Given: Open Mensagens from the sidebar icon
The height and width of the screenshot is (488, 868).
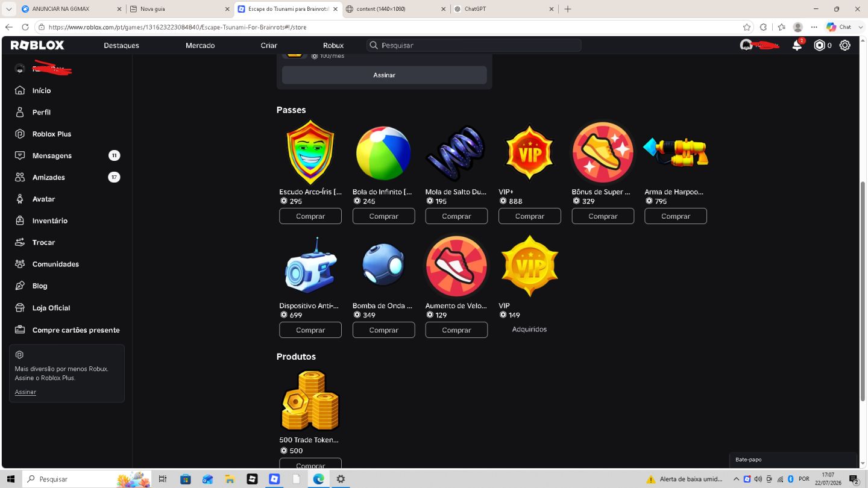Looking at the screenshot, I should (20, 155).
